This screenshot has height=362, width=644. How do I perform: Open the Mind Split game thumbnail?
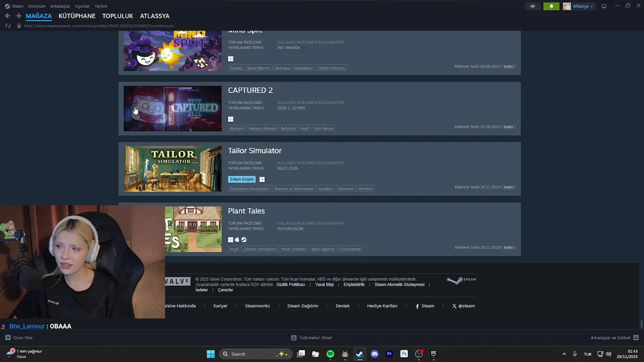(x=173, y=51)
